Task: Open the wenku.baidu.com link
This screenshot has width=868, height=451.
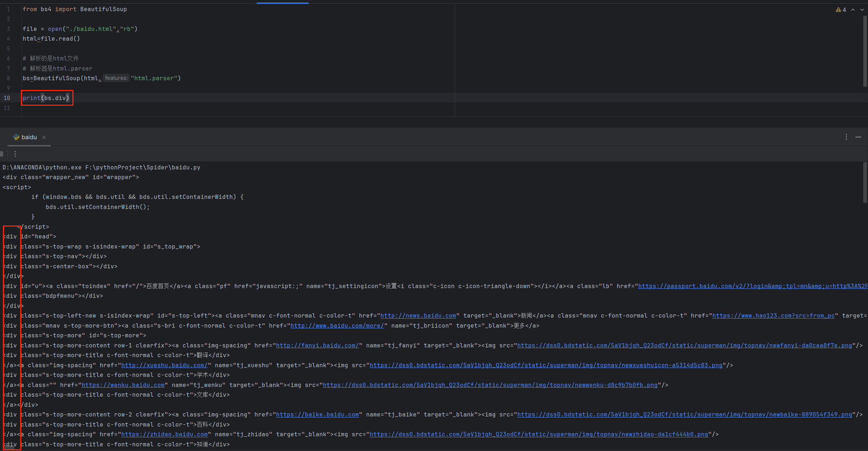Action: (123, 385)
